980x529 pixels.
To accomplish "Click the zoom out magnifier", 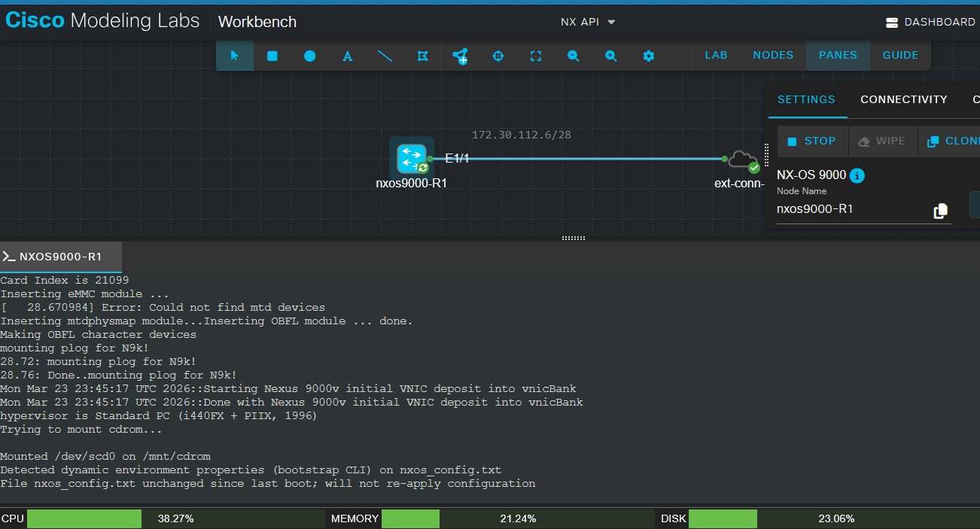I will click(x=574, y=56).
